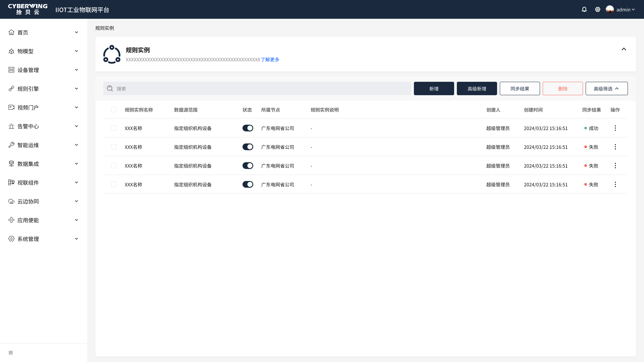Open the 智能运维 menu item
This screenshot has width=644, height=362.
43,145
